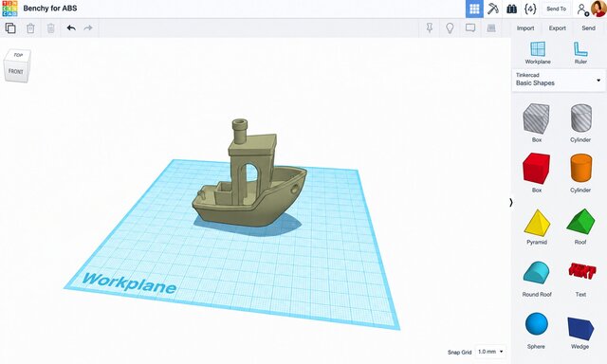
Task: Click the Align tool icon
Action: [x=491, y=27]
